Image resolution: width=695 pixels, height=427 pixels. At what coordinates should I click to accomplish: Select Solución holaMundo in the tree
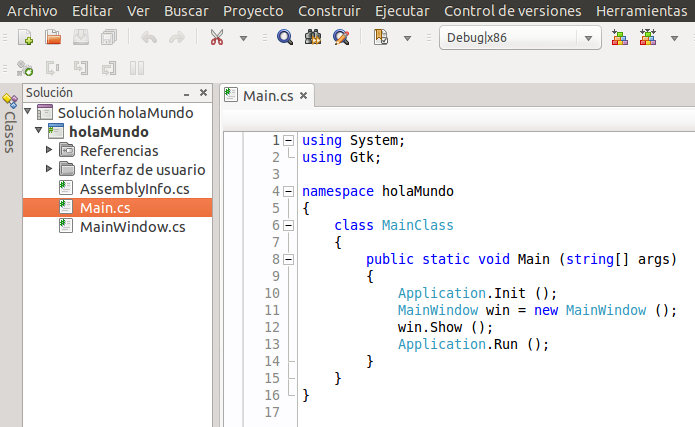[125, 113]
